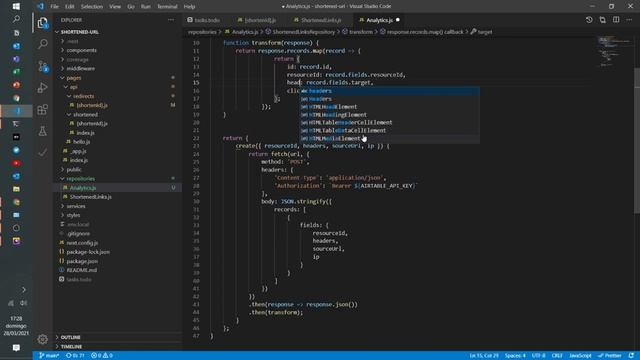Open README.md file

coord(82,270)
